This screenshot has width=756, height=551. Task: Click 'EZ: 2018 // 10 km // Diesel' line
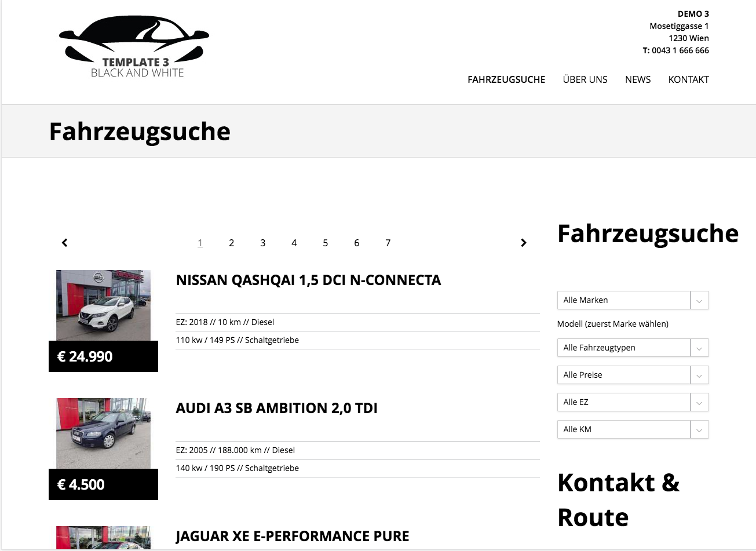pyautogui.click(x=225, y=322)
